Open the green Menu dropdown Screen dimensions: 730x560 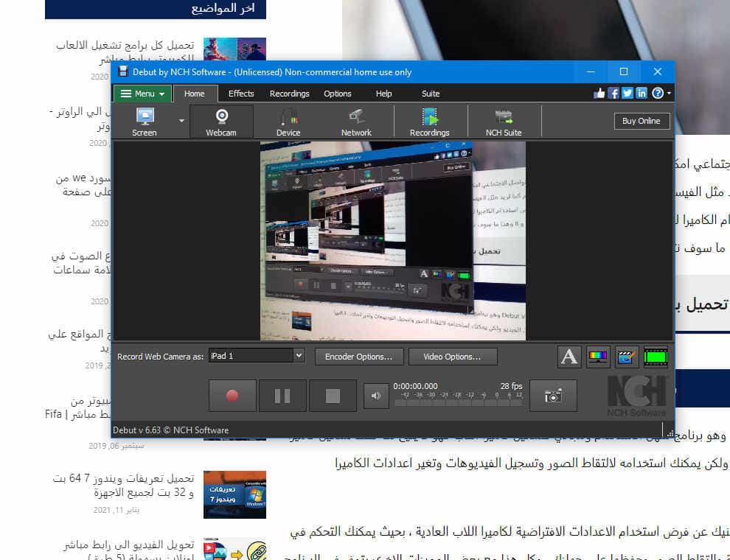click(142, 94)
